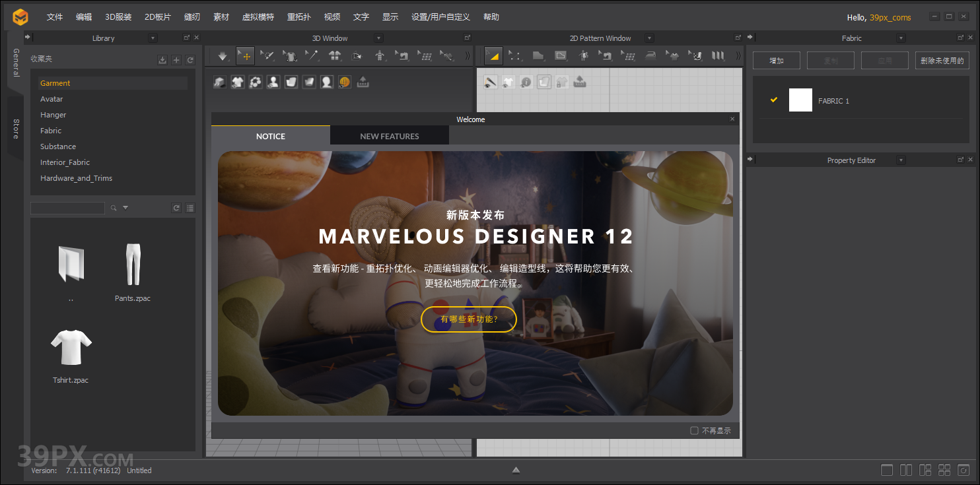Click the 有哪些新功能? button
The height and width of the screenshot is (485, 980).
point(469,319)
